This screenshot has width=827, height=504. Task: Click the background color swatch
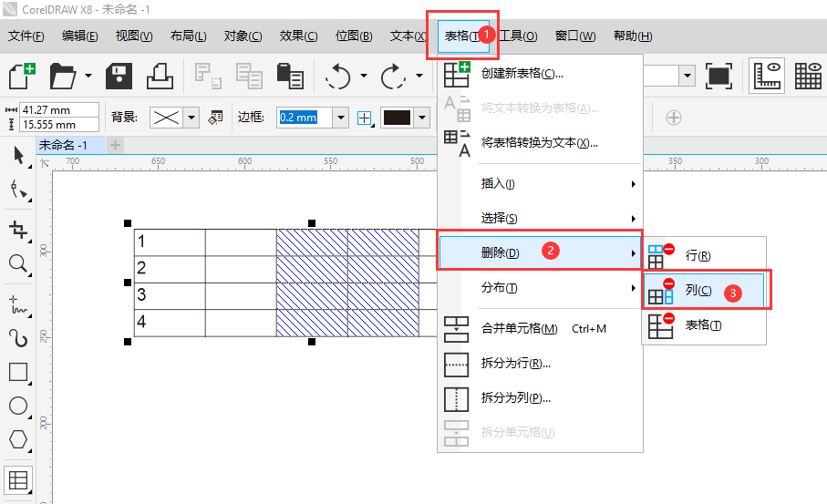coord(166,118)
